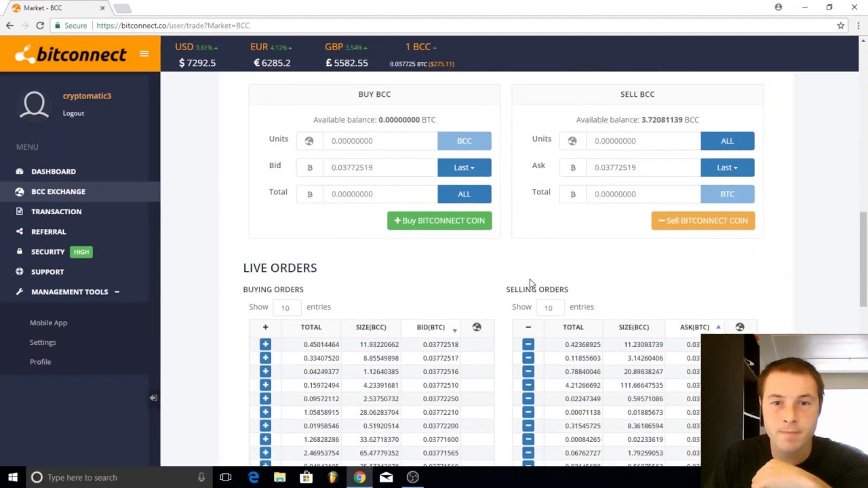Image resolution: width=868 pixels, height=488 pixels.
Task: Click the BCC coin icon beside buy Units
Action: (309, 141)
